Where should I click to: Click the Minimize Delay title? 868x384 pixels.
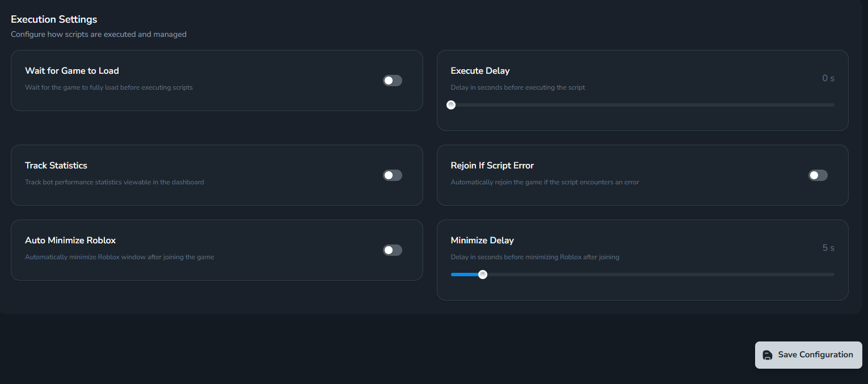482,240
